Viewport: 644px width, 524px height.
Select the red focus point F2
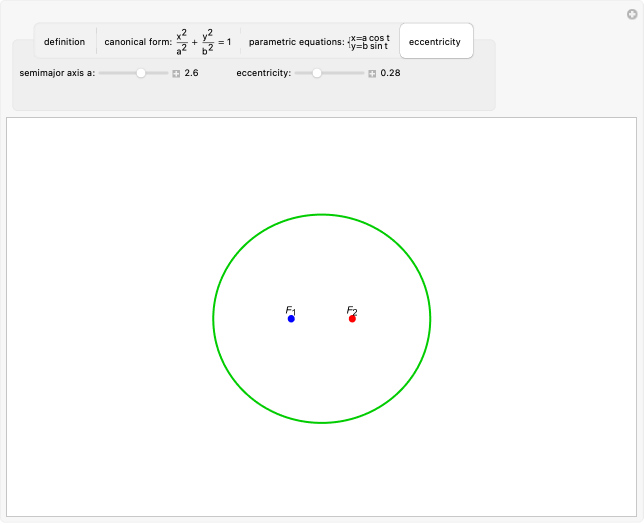(x=352, y=319)
